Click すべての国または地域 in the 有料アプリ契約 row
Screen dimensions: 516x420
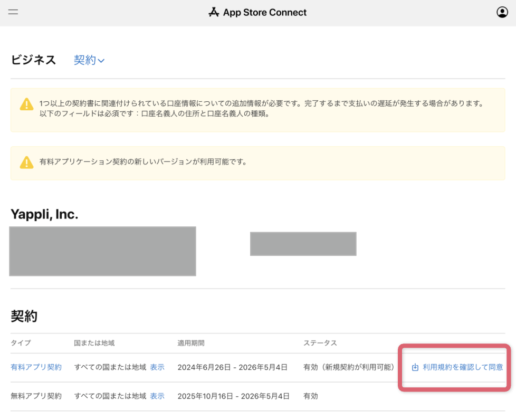click(110, 367)
